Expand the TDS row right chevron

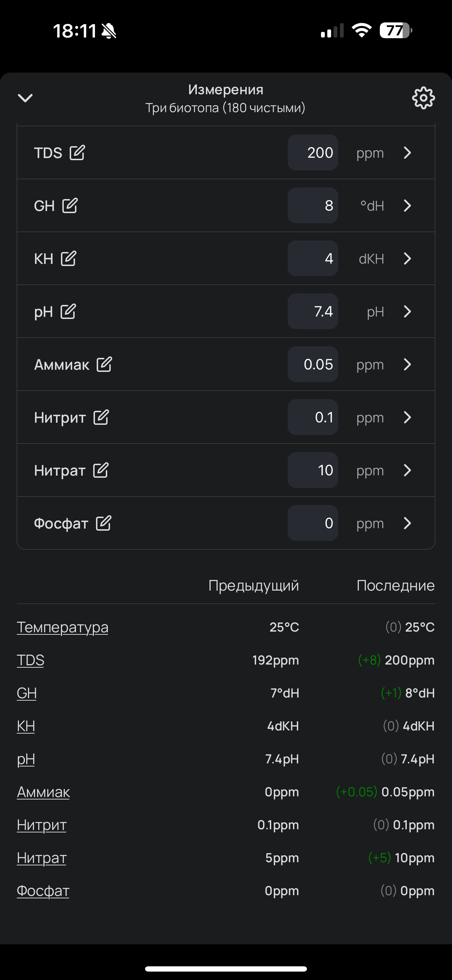(407, 152)
